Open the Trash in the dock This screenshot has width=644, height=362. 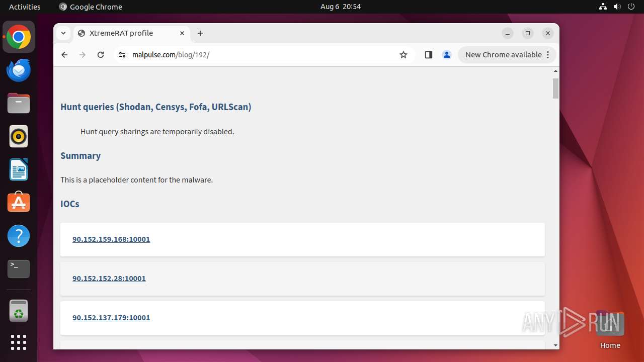coord(19,311)
